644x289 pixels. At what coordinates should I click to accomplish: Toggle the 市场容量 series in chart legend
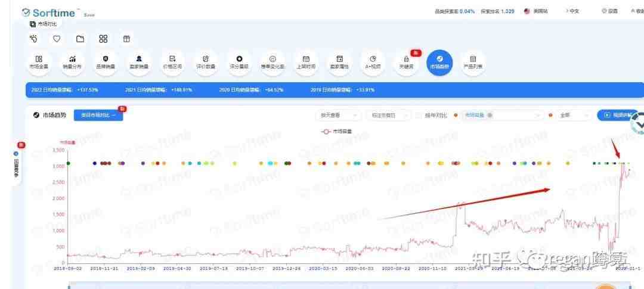click(336, 131)
